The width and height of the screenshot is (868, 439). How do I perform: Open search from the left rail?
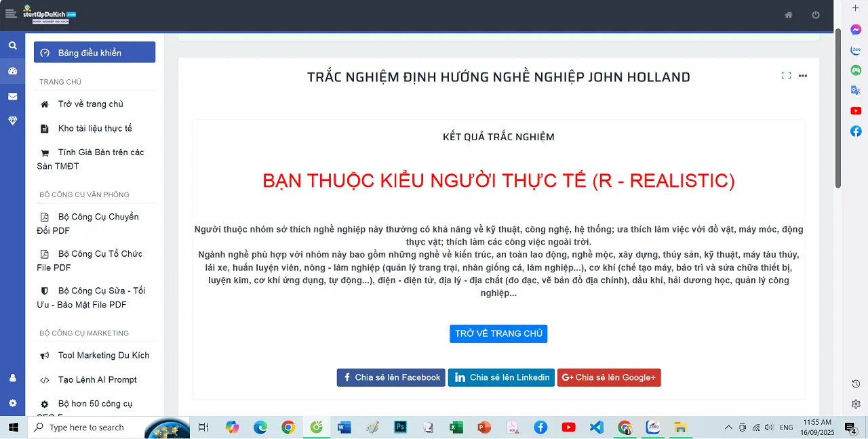click(12, 45)
